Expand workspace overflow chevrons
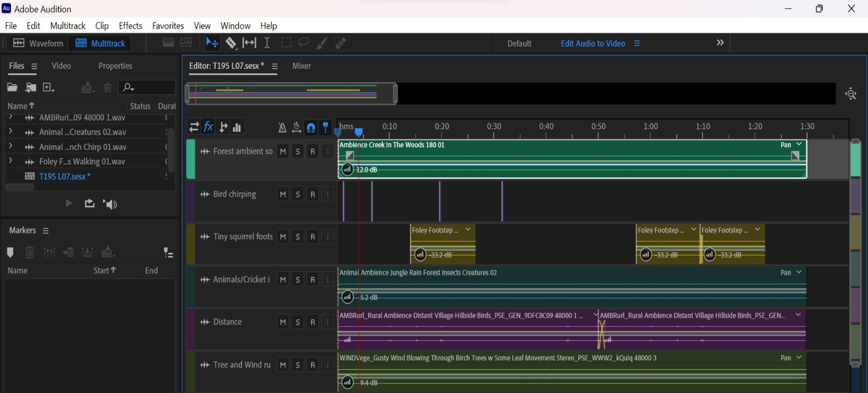Image resolution: width=868 pixels, height=393 pixels. [x=720, y=43]
